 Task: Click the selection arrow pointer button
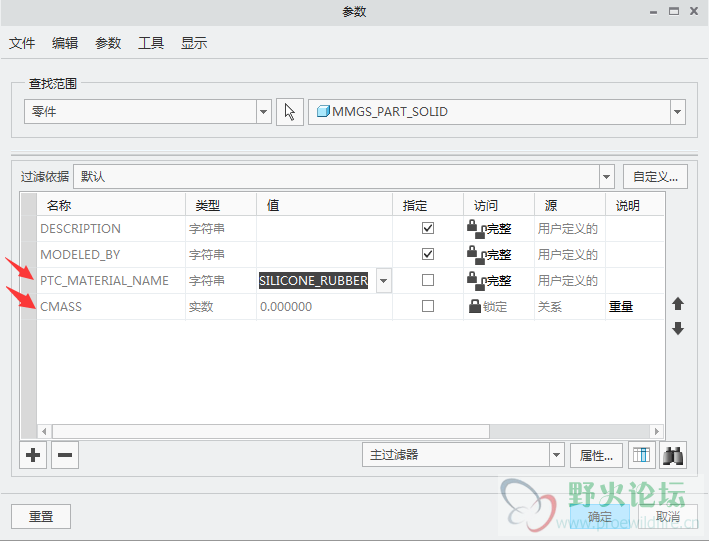[x=290, y=112]
